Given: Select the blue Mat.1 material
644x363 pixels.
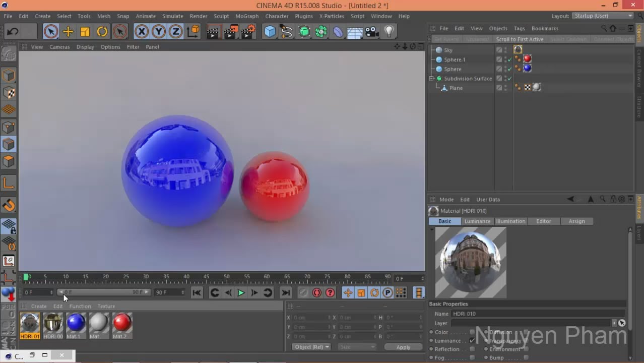Looking at the screenshot, I should tap(76, 326).
